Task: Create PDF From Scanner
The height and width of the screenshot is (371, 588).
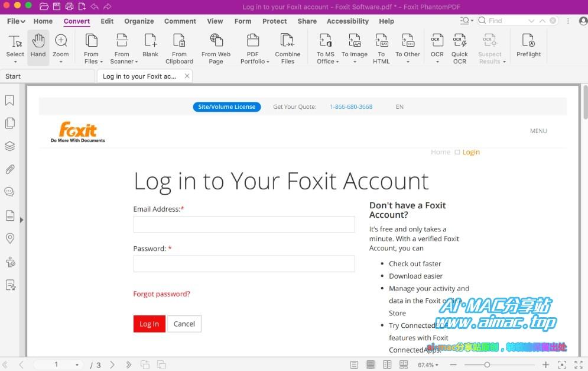Action: [122, 49]
